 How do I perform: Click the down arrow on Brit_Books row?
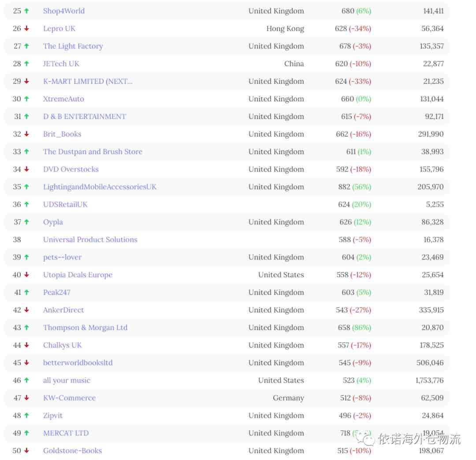pos(27,134)
